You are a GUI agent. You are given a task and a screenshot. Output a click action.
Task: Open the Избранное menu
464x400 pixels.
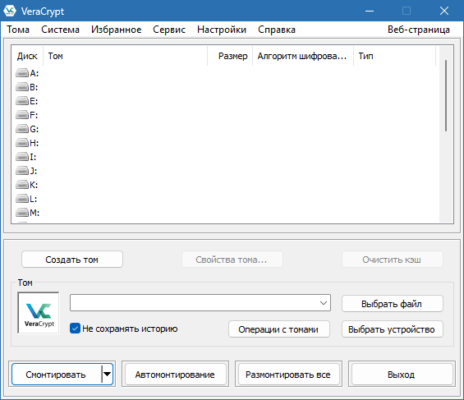[x=116, y=30]
